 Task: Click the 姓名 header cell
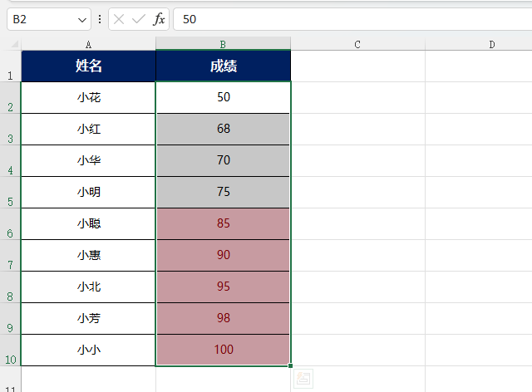pyautogui.click(x=88, y=66)
